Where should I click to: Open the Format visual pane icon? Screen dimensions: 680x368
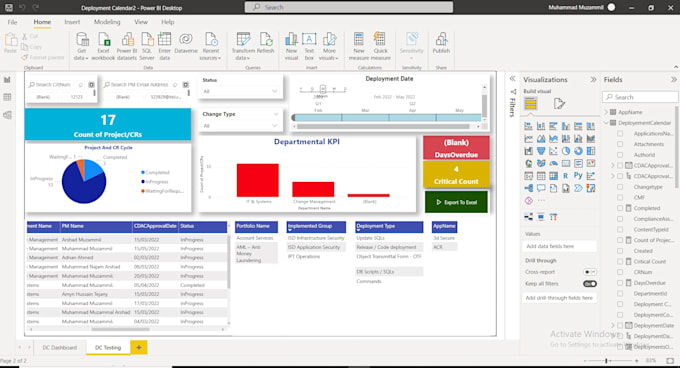[x=559, y=104]
